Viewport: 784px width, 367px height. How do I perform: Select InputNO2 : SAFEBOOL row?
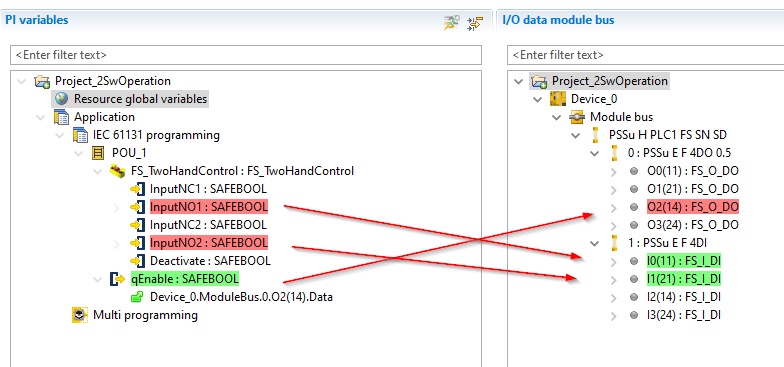tap(208, 243)
